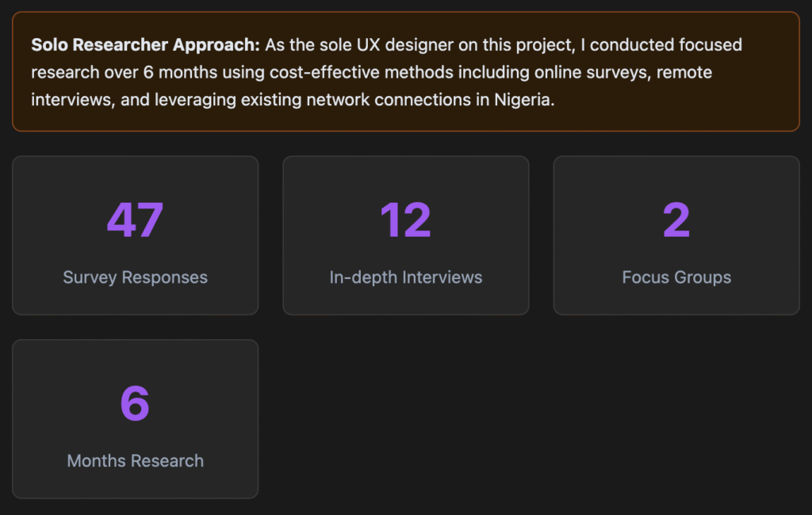The image size is (812, 515).
Task: Click "sole UX designer" phrase in the callout
Action: pyautogui.click(x=364, y=45)
